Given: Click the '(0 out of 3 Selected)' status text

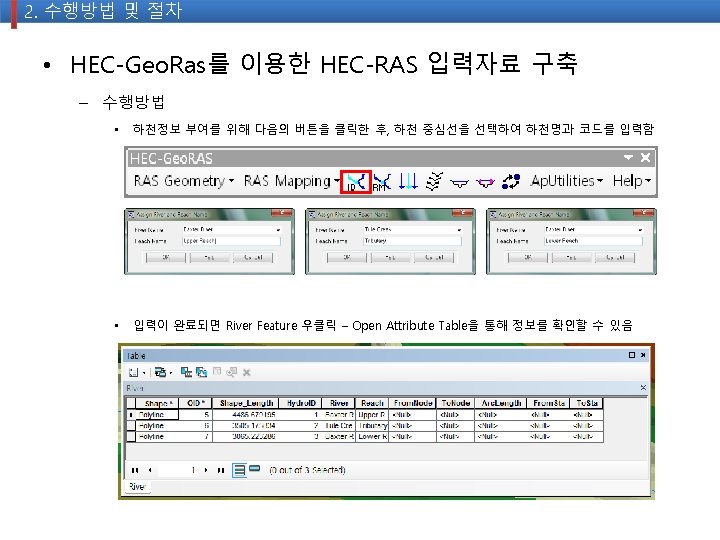Looking at the screenshot, I should [307, 470].
